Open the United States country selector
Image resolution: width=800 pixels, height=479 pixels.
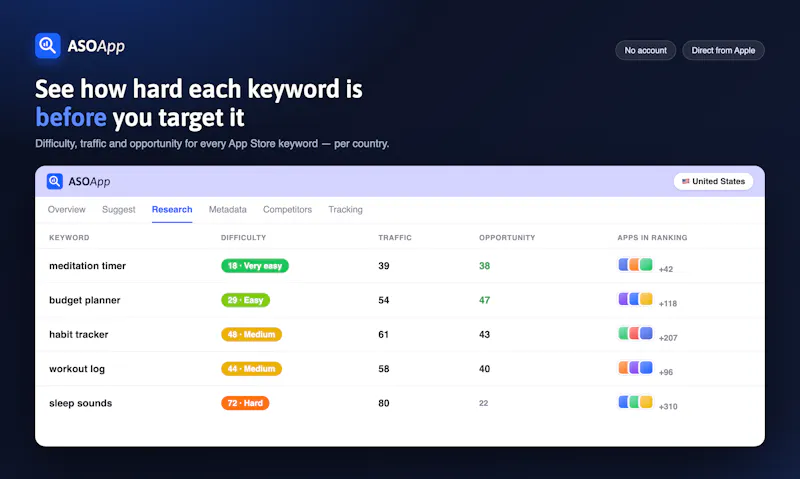tap(713, 181)
